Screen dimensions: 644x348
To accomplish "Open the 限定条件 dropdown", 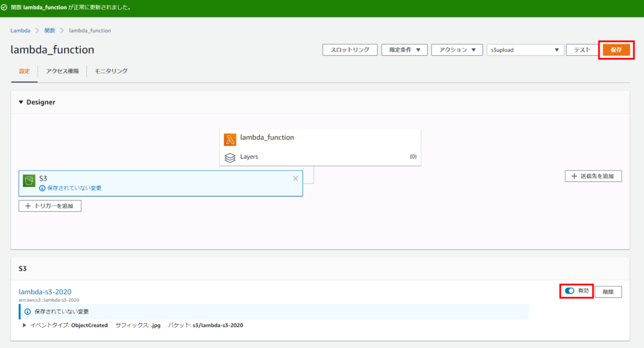I will point(405,50).
